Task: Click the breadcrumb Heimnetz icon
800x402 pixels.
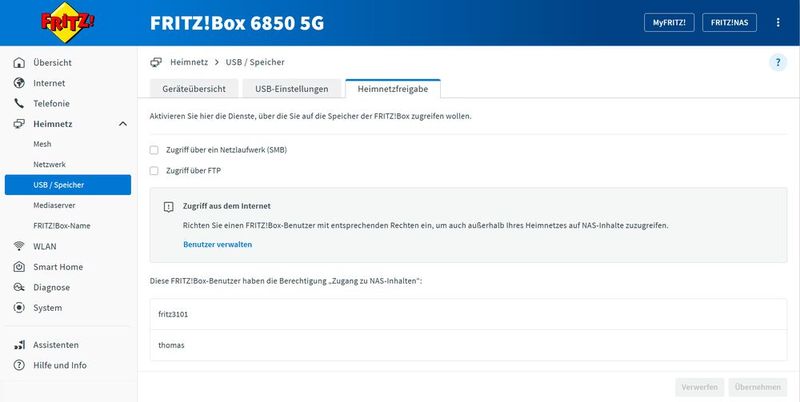Action: pyautogui.click(x=156, y=62)
